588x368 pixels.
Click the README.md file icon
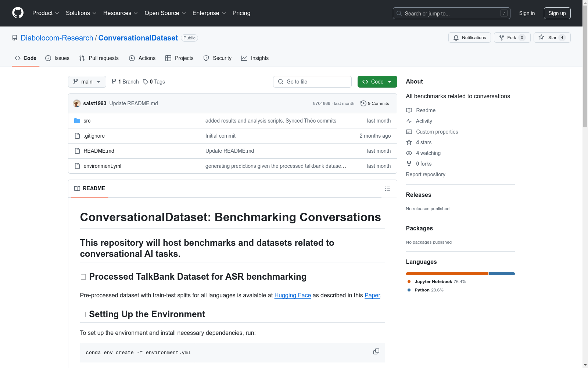pyautogui.click(x=77, y=151)
